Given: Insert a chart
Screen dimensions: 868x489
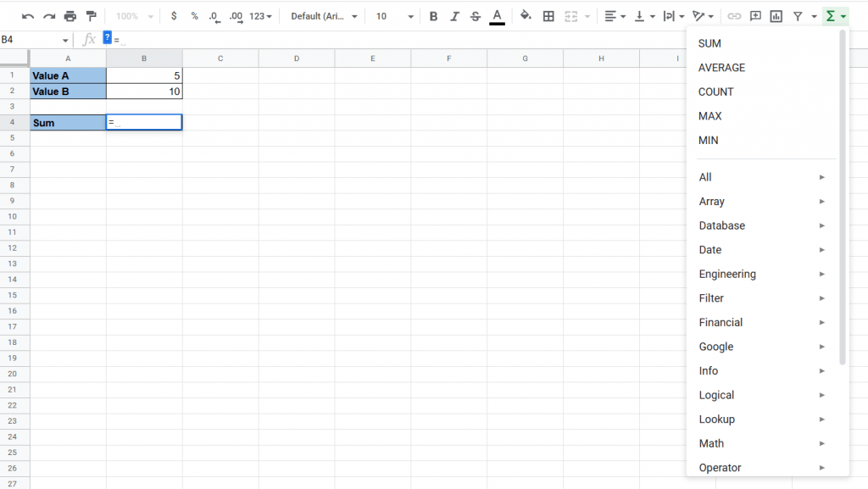Looking at the screenshot, I should pos(775,15).
